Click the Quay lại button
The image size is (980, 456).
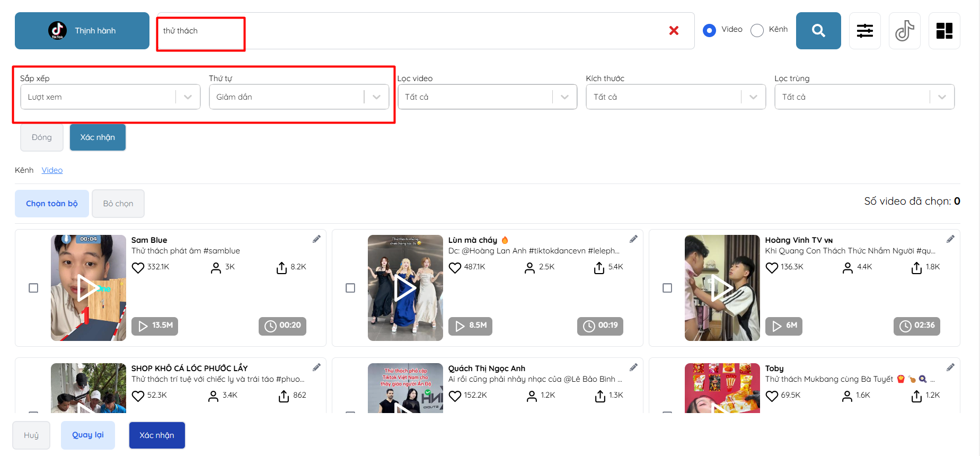click(x=88, y=435)
